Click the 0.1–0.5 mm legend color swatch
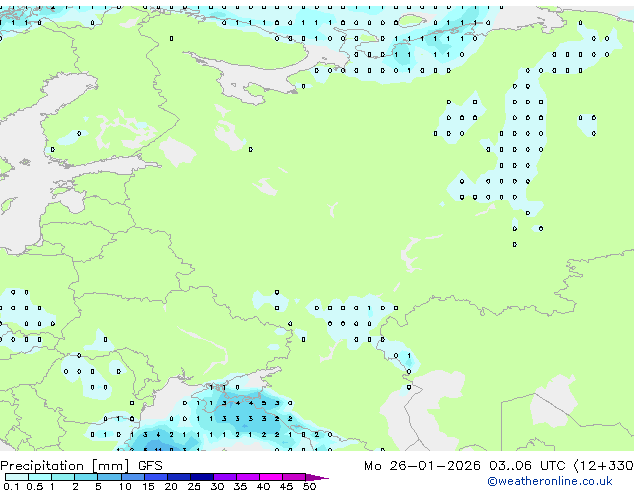Viewport: 634px width, 490px height. (x=17, y=477)
